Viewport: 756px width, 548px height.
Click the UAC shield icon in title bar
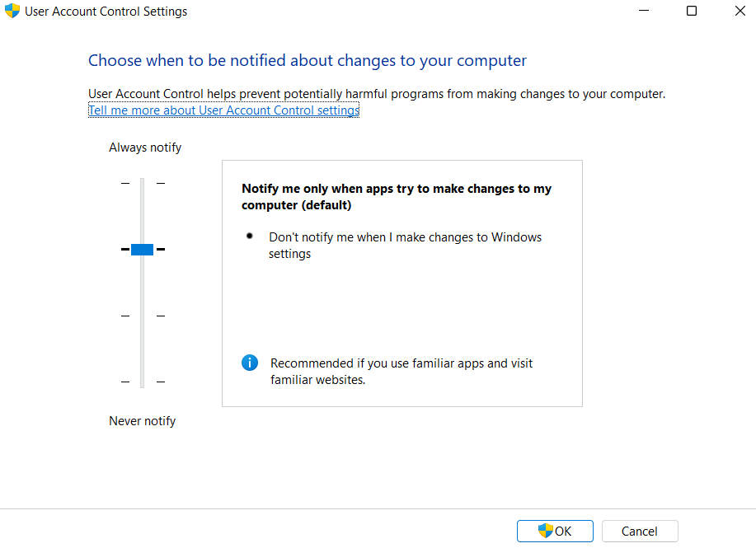coord(12,11)
